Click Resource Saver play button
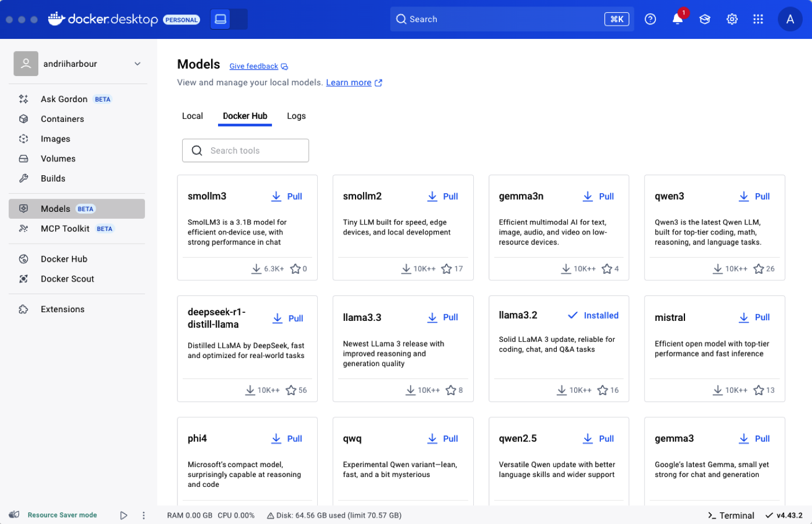The width and height of the screenshot is (812, 524). pyautogui.click(x=124, y=515)
